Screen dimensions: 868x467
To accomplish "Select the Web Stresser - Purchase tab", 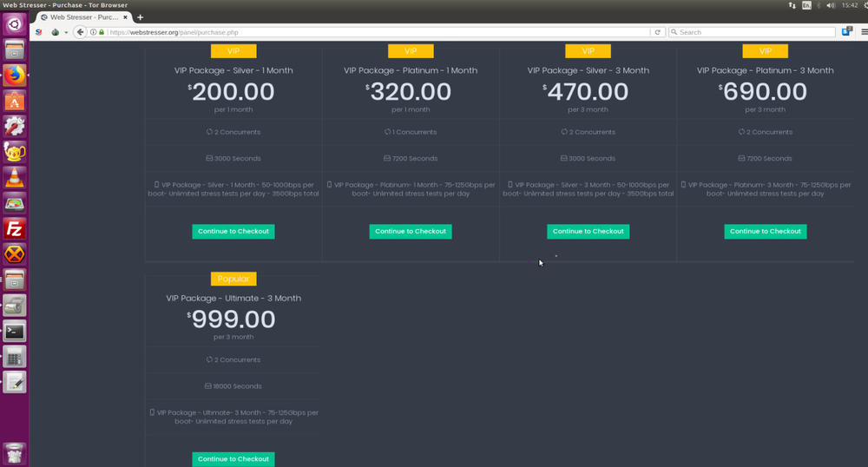I will (x=82, y=17).
